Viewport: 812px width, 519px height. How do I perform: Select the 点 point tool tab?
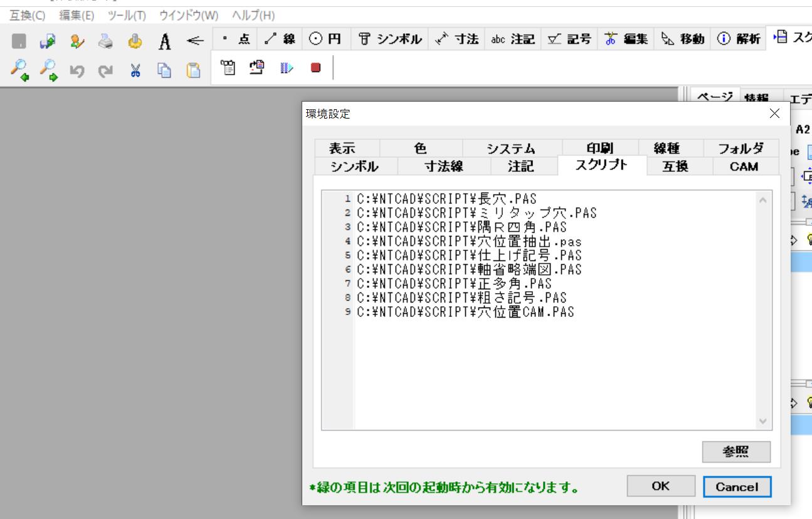pos(235,40)
